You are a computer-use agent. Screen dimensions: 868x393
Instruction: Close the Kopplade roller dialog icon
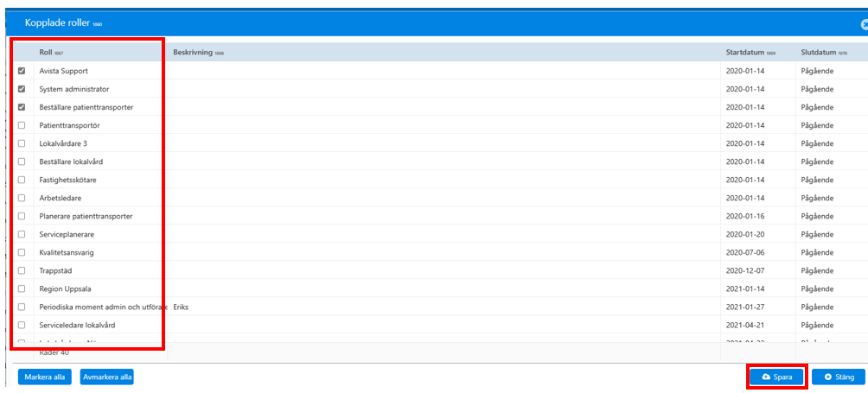coord(865,24)
